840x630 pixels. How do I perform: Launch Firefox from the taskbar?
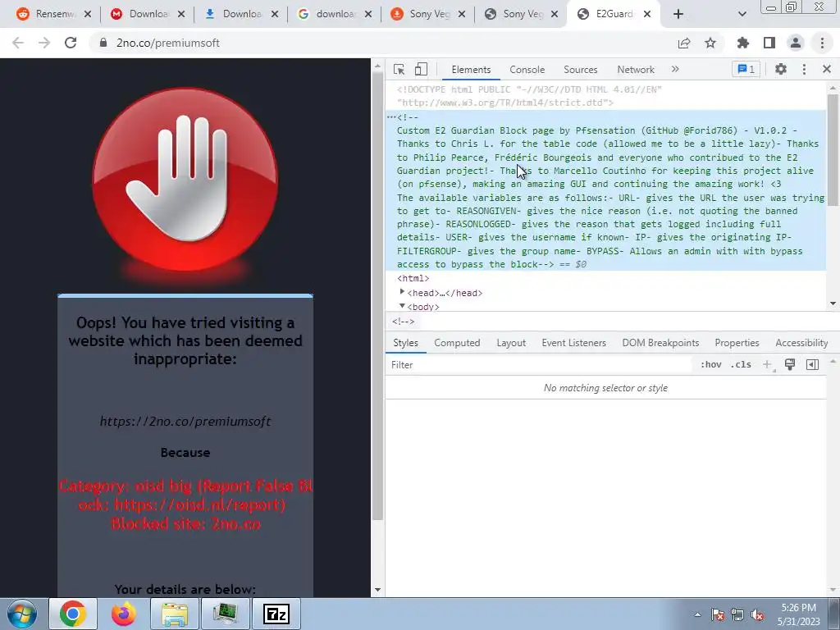tap(124, 614)
